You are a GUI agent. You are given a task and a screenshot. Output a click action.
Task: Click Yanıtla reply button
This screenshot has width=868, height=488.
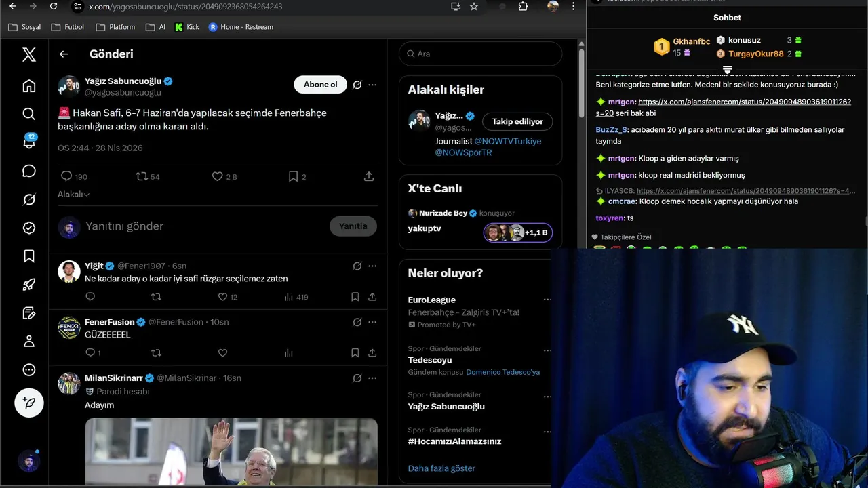pos(353,226)
